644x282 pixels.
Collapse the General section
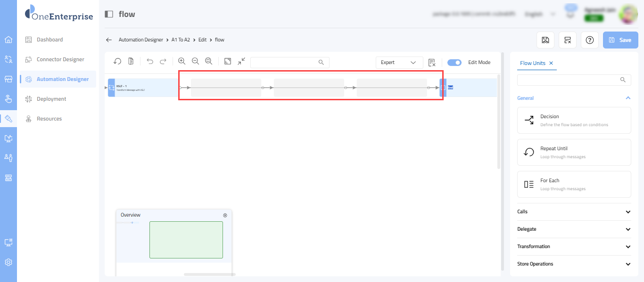click(628, 98)
